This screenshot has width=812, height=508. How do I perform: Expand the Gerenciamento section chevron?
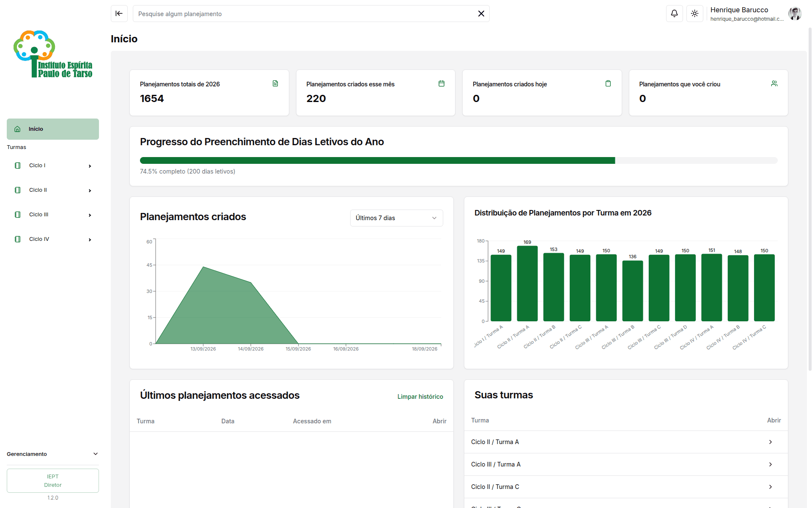click(x=96, y=454)
